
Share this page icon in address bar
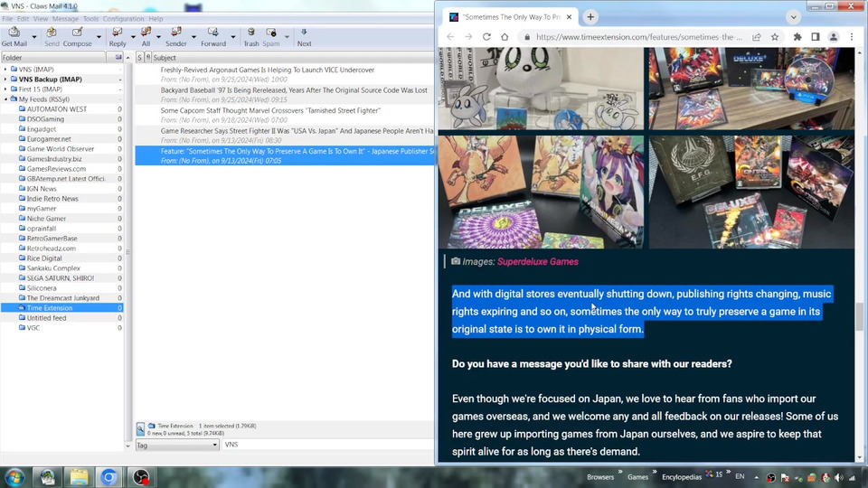(756, 36)
